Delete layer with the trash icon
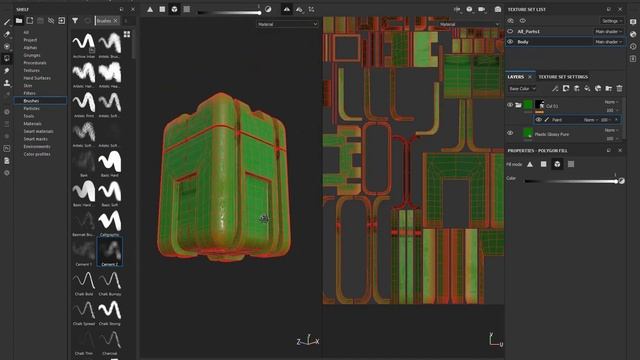The height and width of the screenshot is (360, 640). click(x=620, y=88)
